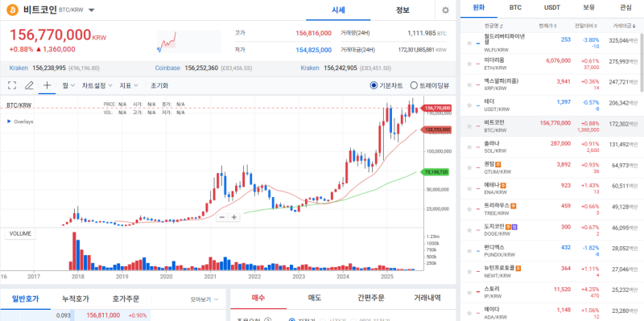This screenshot has width=644, height=321.
Task: Open the 차트설정 dropdown
Action: (x=97, y=85)
